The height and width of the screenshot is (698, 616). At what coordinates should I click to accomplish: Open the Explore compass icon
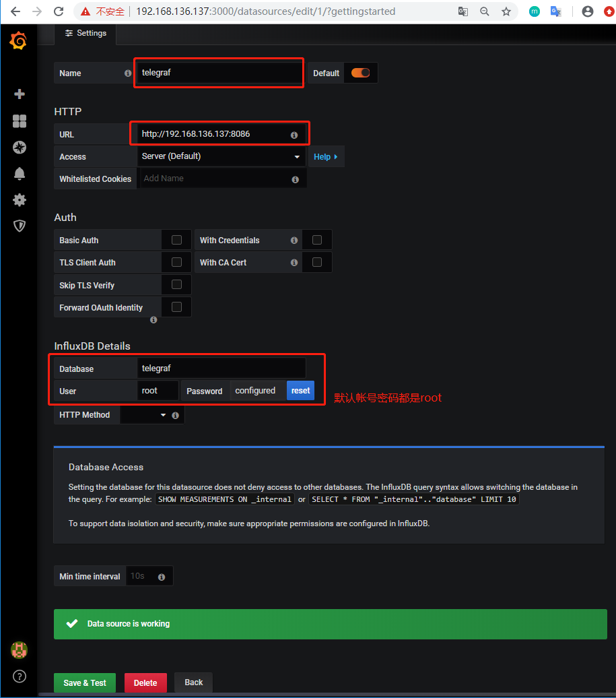point(19,148)
